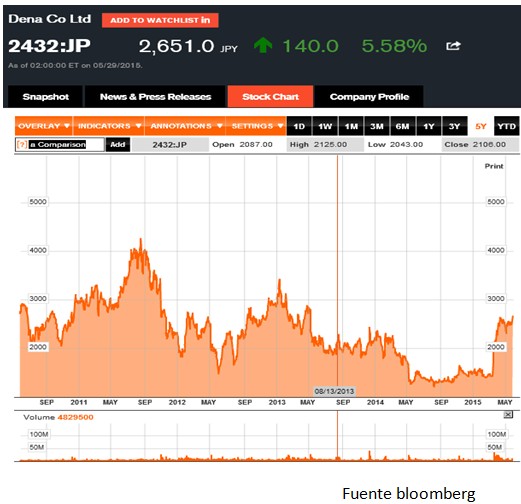Open the Annotations dropdown

(185, 126)
